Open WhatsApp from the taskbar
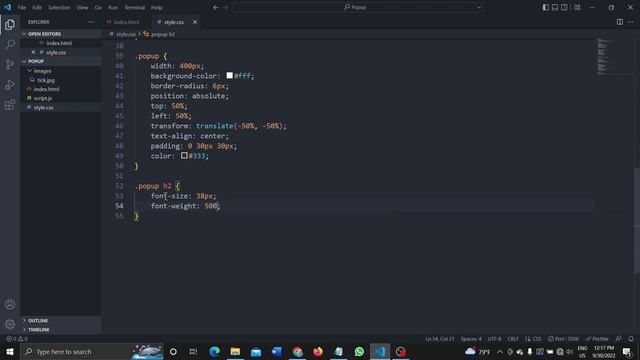The width and height of the screenshot is (640, 360). 359,351
